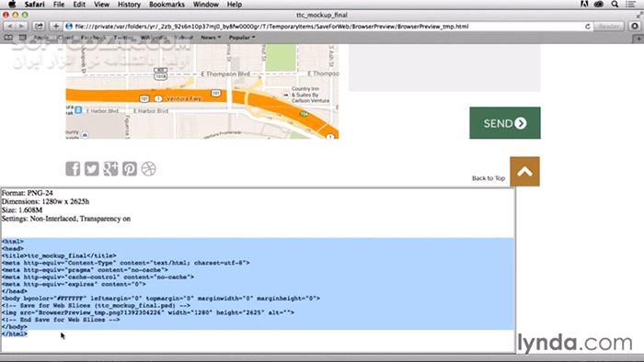Enter full screen with the window's diagonal arrows
Viewport: 644px width, 362px height.
click(639, 15)
